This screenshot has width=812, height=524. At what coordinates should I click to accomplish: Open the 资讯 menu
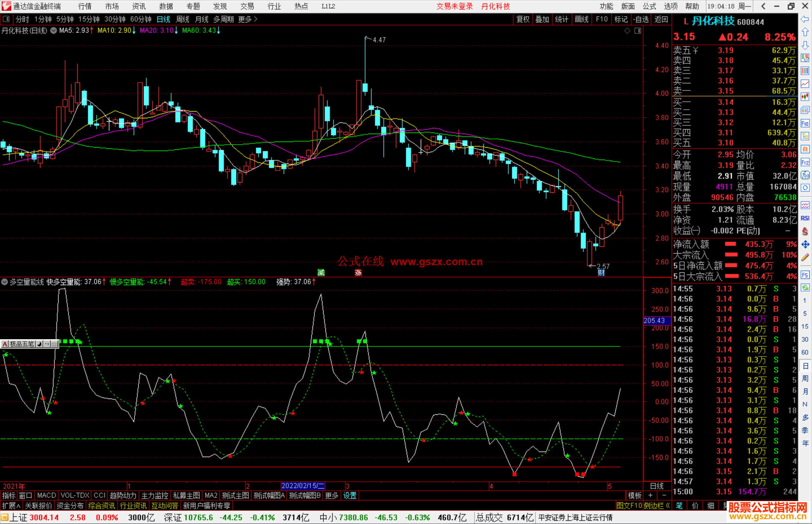point(139,6)
